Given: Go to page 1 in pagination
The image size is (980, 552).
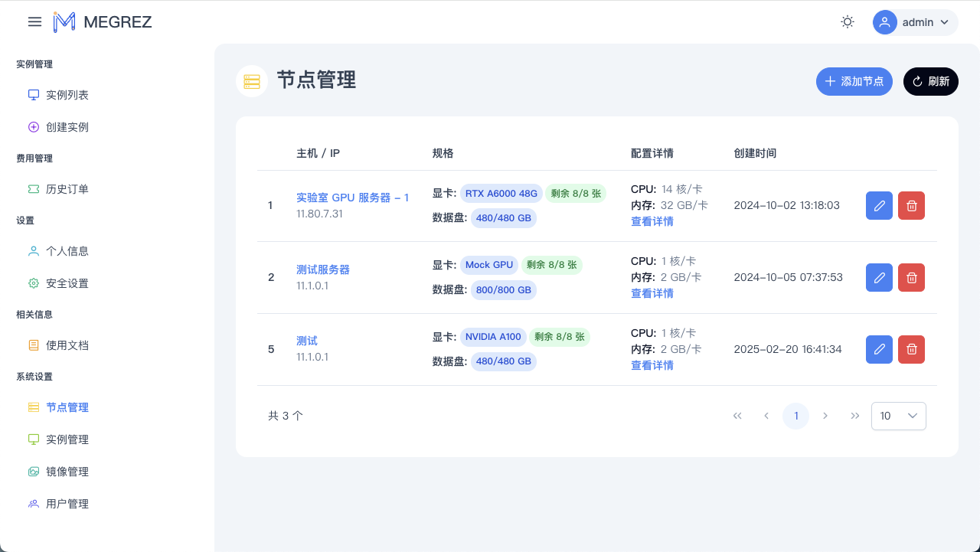Looking at the screenshot, I should (x=795, y=416).
